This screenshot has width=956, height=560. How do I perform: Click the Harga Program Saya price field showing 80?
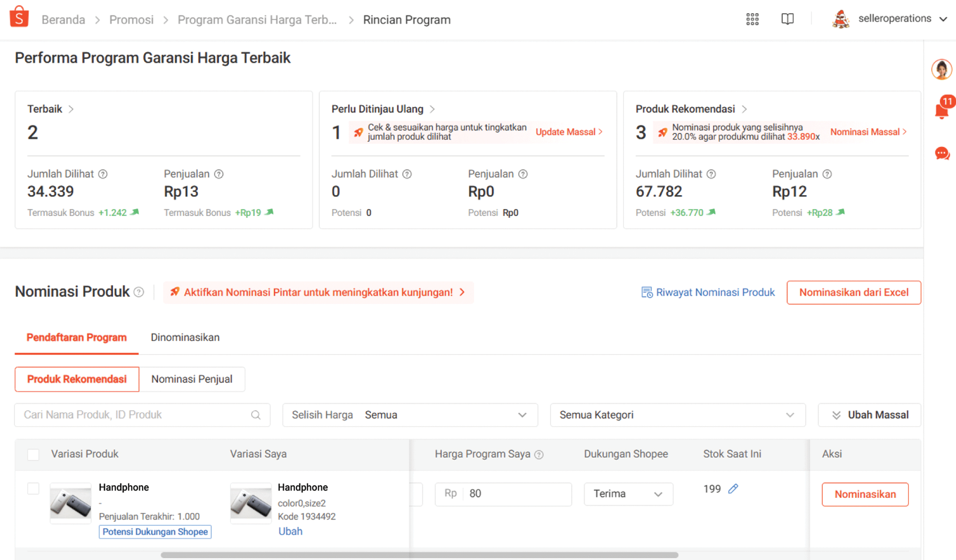503,494
